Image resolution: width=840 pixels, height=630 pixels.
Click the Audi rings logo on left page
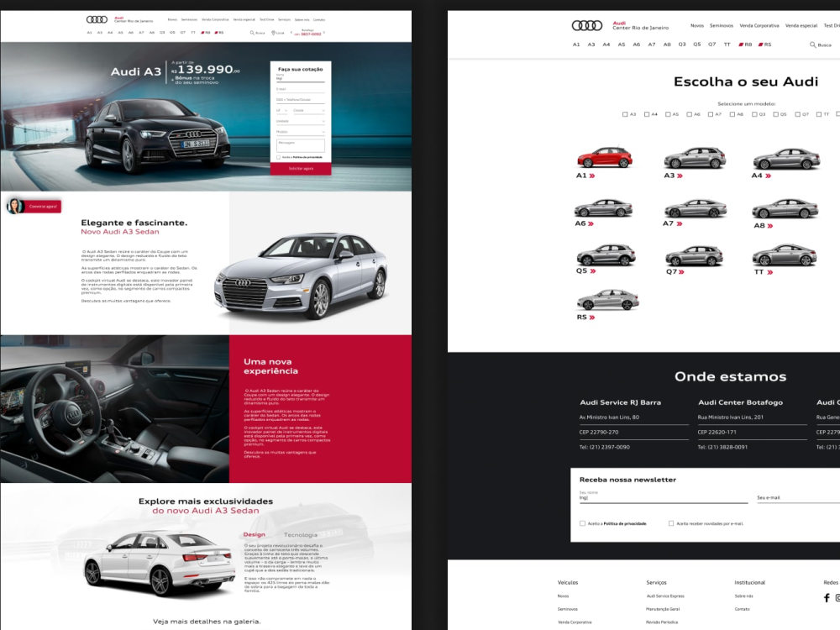point(97,20)
